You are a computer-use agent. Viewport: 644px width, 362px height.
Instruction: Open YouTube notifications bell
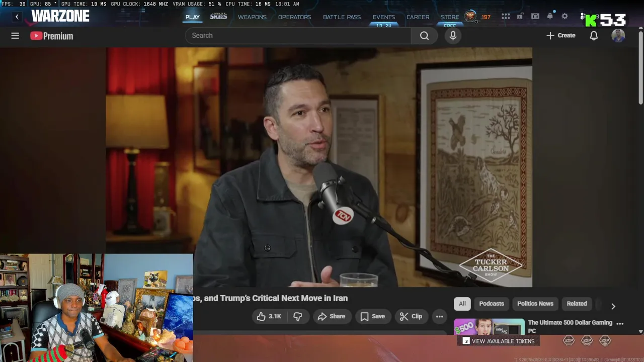point(594,35)
